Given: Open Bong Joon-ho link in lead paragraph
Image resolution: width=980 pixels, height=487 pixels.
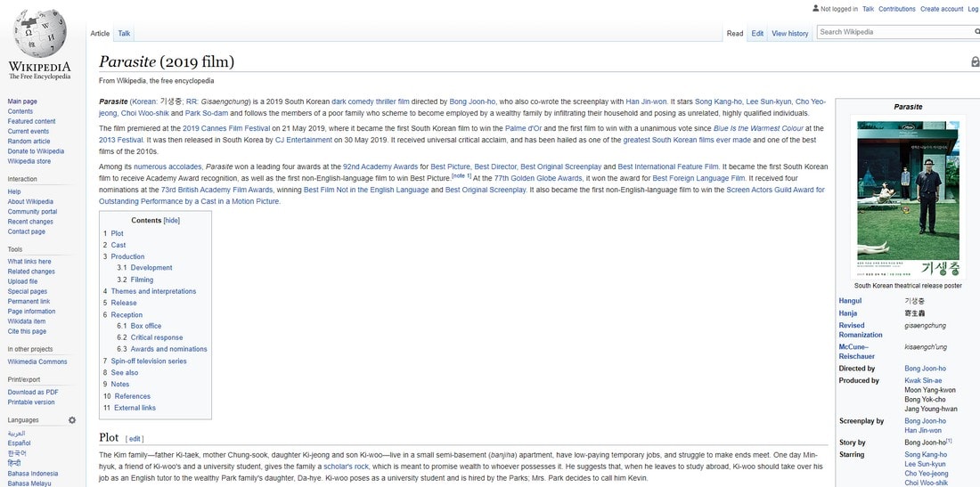Looking at the screenshot, I should [472, 101].
